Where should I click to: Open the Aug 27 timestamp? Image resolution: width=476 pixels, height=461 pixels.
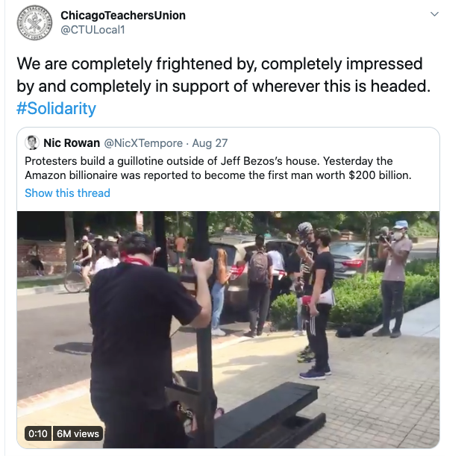point(210,143)
